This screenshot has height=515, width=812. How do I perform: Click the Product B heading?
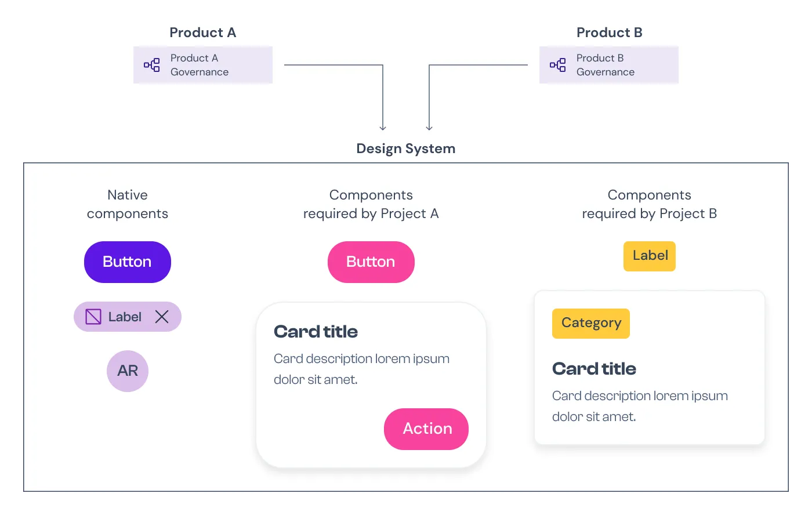point(610,32)
